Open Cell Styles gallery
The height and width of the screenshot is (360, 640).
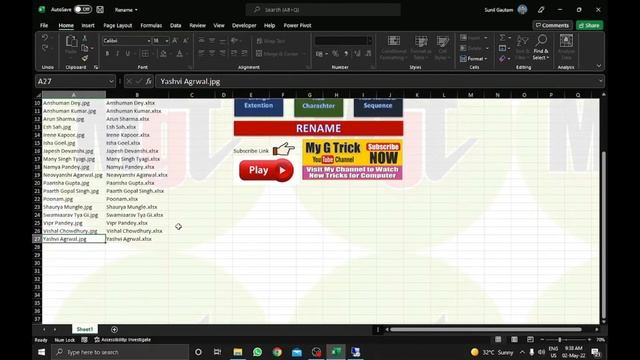click(x=442, y=47)
